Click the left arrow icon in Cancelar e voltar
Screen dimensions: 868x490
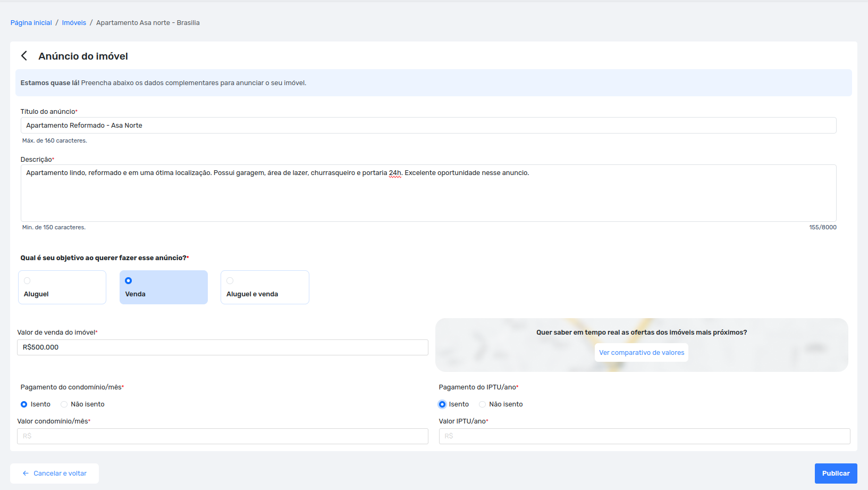(x=26, y=474)
